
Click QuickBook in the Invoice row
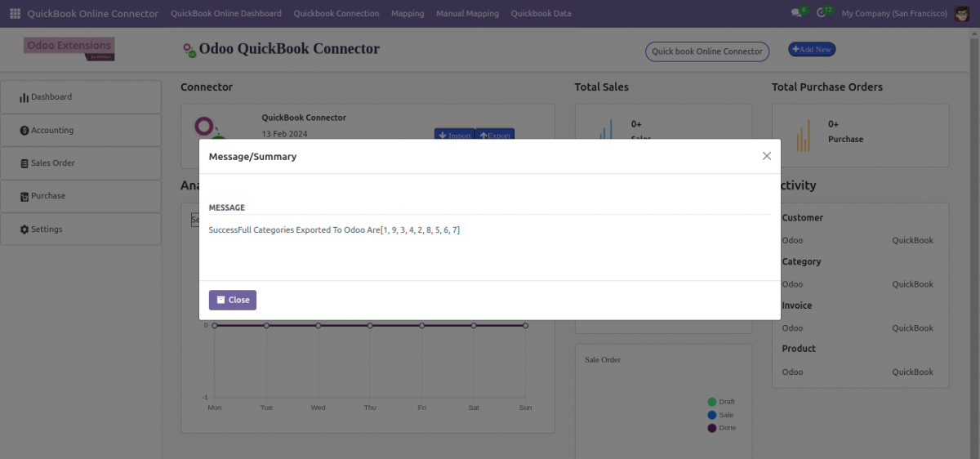coord(912,328)
